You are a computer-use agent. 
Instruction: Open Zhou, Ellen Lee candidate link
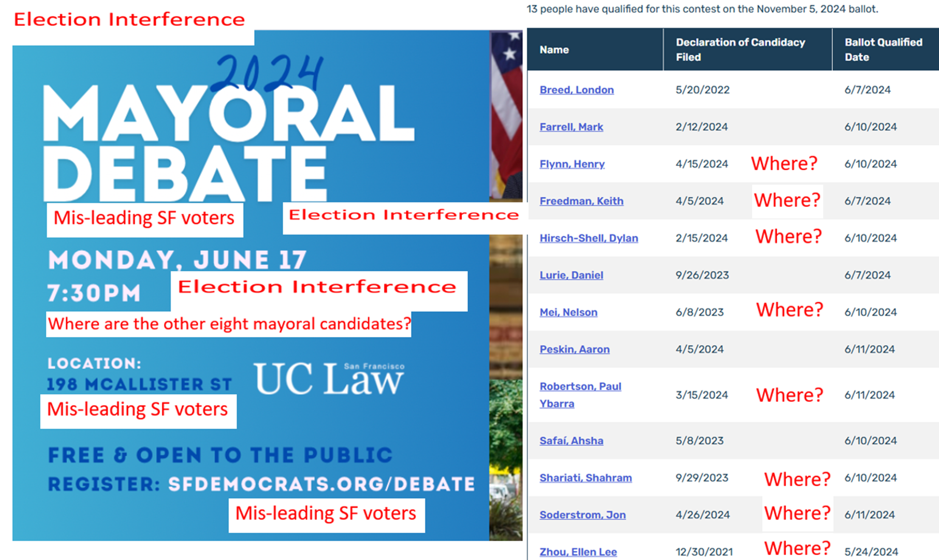(x=578, y=552)
